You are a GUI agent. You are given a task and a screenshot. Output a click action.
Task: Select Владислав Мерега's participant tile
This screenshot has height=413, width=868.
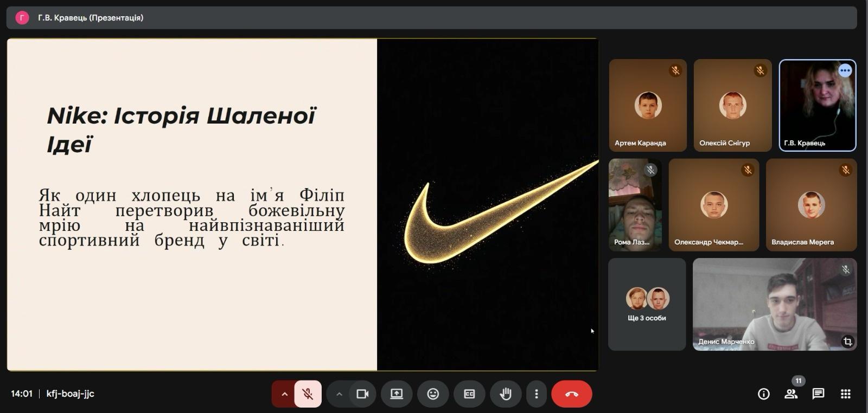point(812,205)
